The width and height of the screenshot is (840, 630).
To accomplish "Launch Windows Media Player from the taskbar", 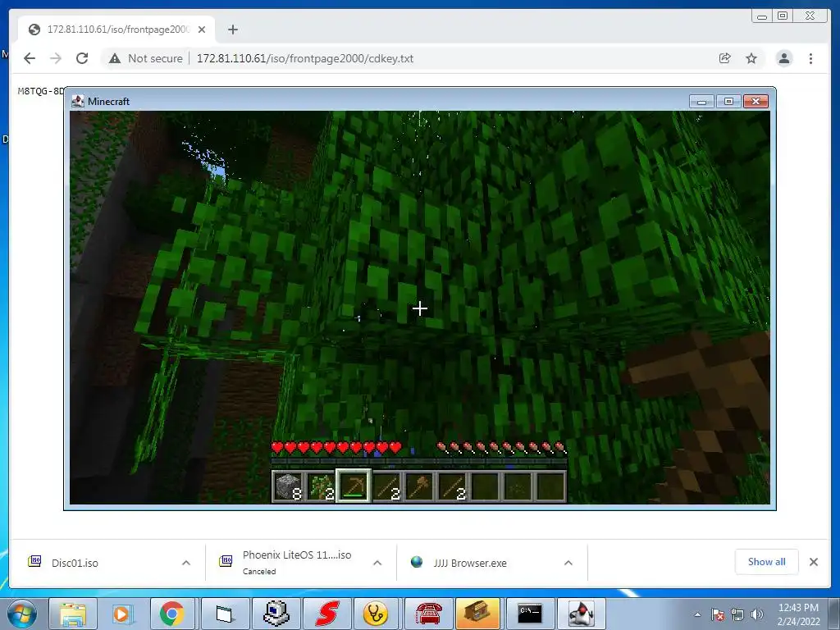I will point(121,614).
